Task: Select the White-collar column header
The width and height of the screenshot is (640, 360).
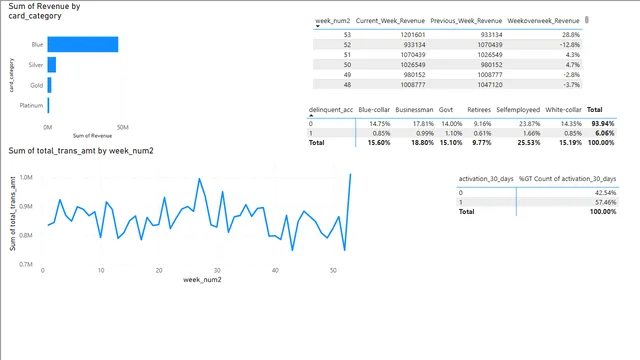Action: click(x=563, y=109)
